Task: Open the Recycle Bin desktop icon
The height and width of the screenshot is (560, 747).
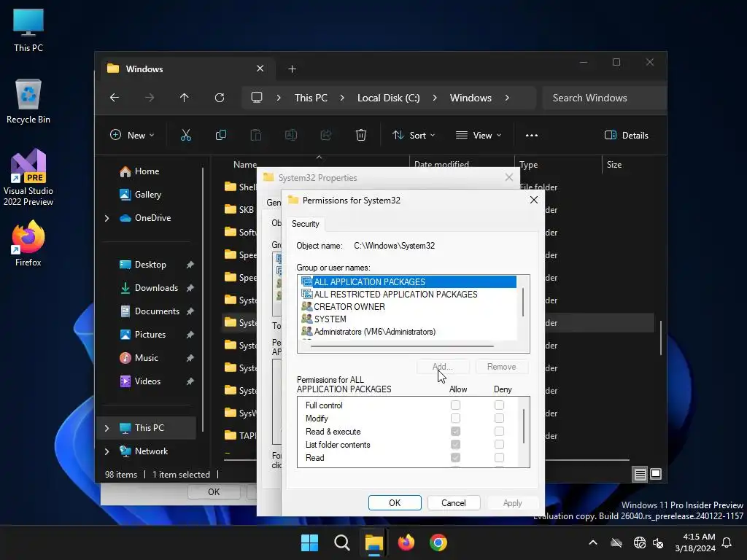Action: point(28,101)
